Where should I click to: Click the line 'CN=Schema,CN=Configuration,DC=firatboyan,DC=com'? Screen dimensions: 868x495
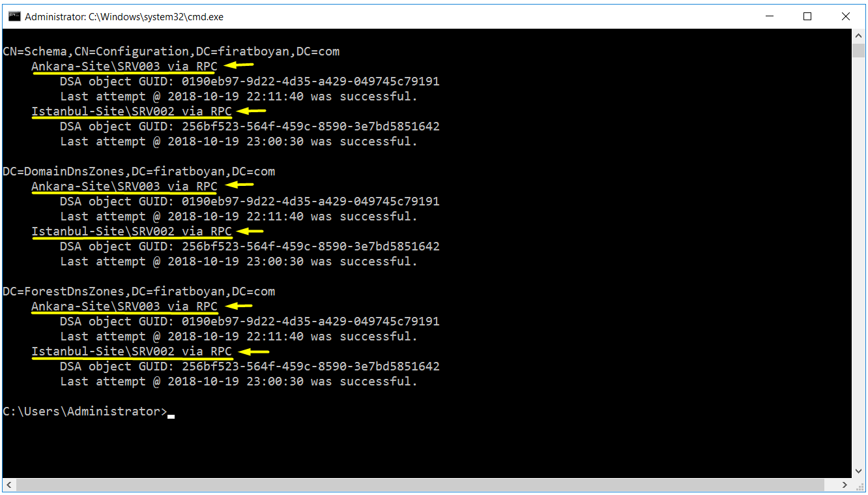(x=171, y=52)
